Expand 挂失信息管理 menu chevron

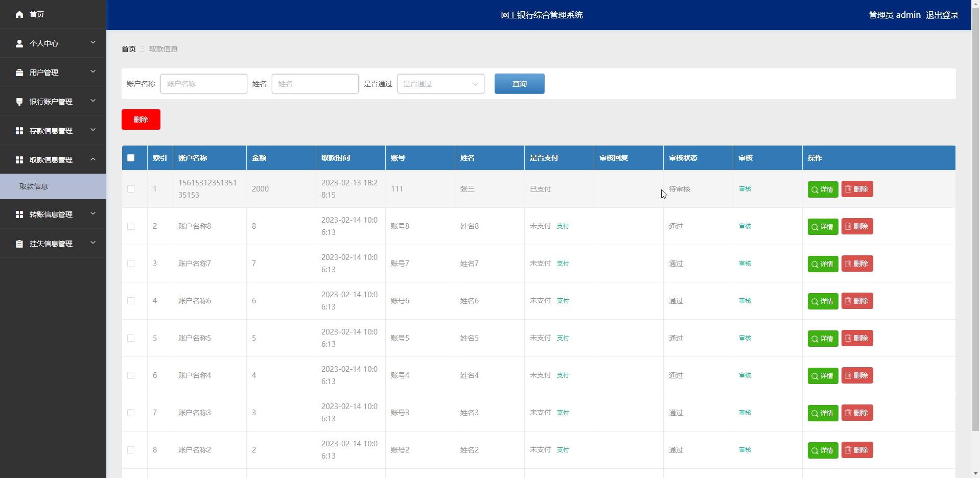pos(93,243)
